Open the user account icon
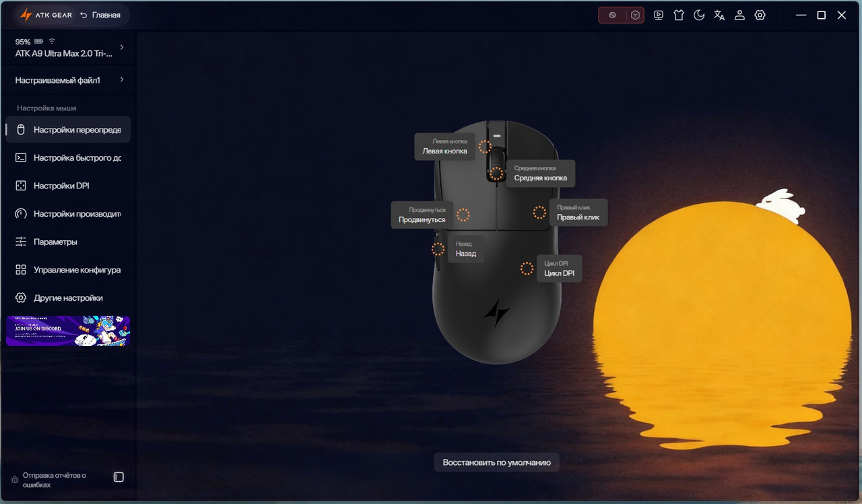This screenshot has width=862, height=504. tap(739, 15)
